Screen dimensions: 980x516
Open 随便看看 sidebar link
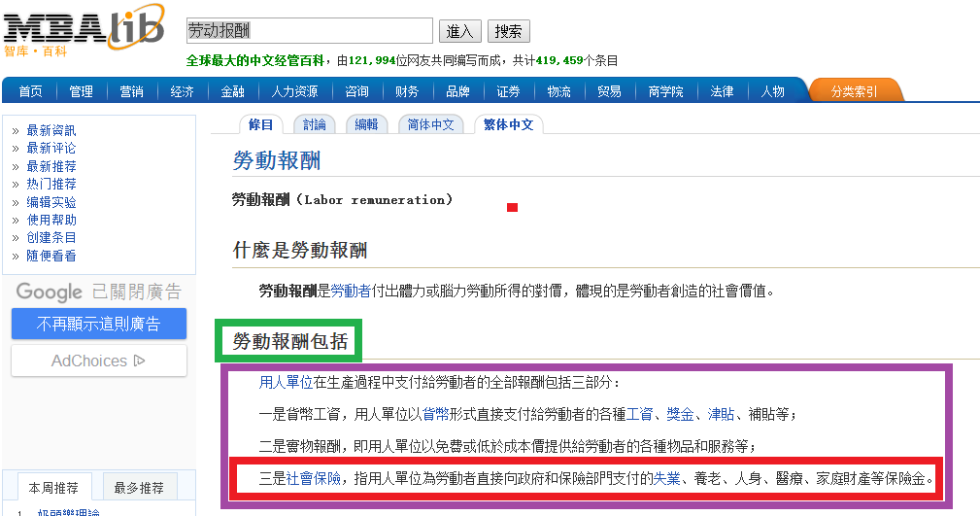coord(51,256)
